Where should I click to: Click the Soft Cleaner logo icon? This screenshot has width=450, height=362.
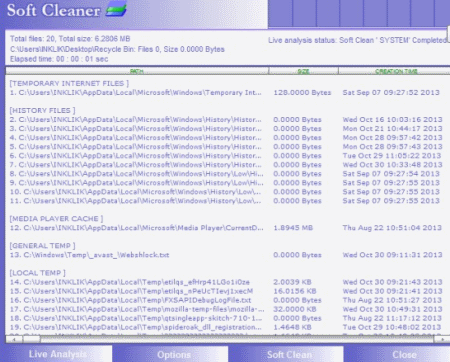(x=116, y=9)
